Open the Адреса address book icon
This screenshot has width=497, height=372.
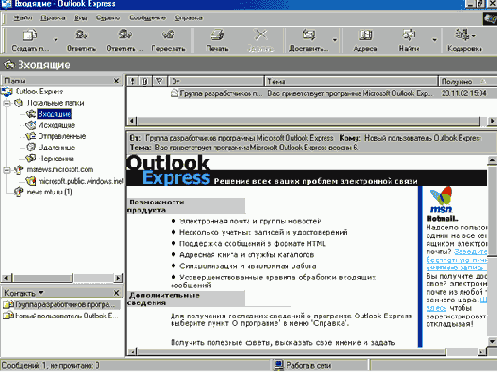click(365, 40)
